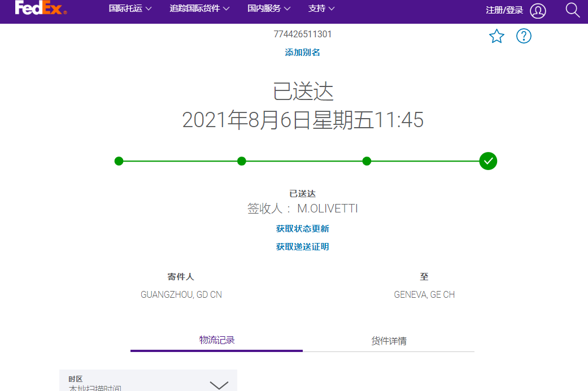Click 获取递送证明 link
588x391 pixels.
302,247
